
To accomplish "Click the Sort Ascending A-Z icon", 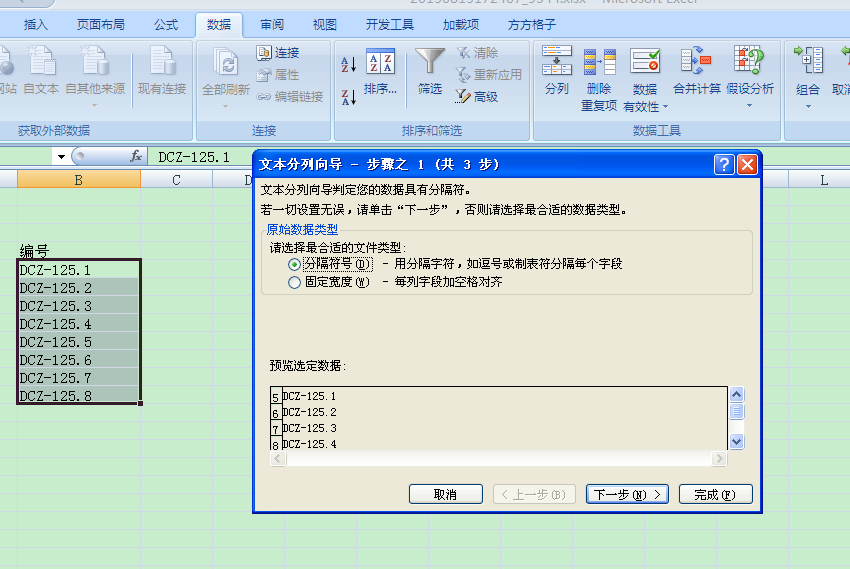I will [x=348, y=65].
